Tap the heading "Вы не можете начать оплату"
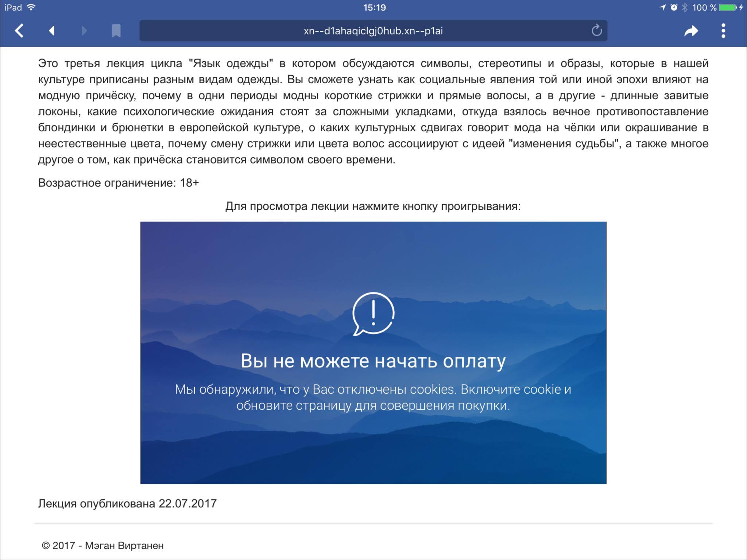Viewport: 747px width, 560px height. 373,361
